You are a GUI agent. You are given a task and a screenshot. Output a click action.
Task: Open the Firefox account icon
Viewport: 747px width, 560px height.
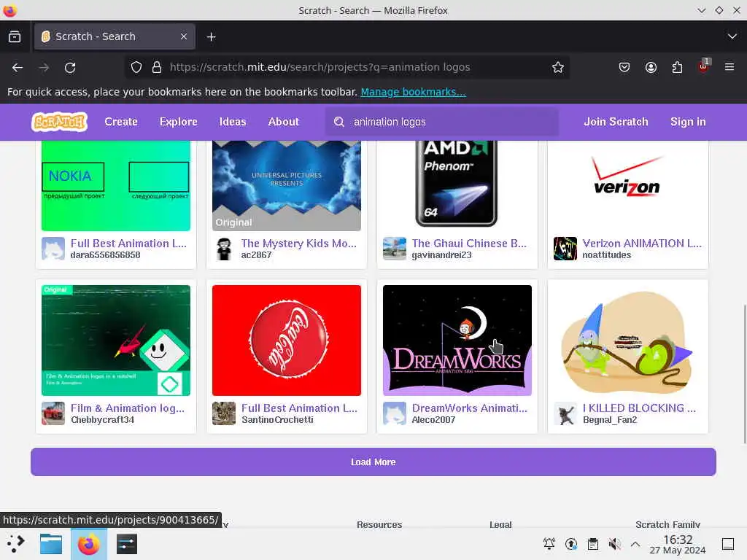651,68
